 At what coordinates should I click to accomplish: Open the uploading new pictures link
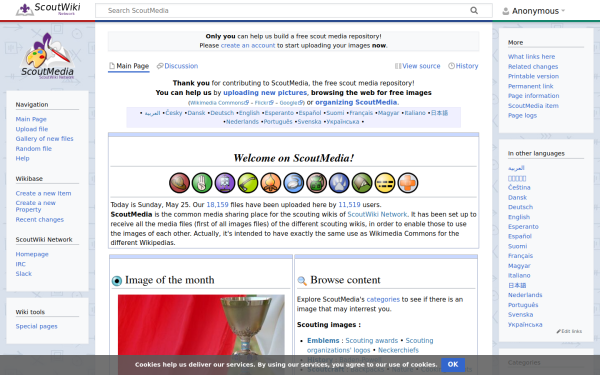click(265, 93)
